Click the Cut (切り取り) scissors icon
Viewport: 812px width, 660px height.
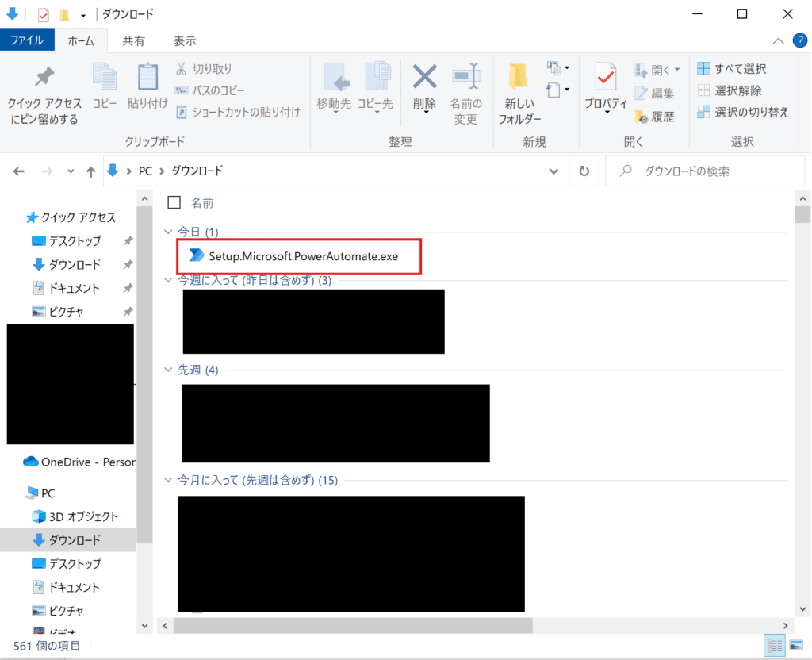tap(181, 69)
